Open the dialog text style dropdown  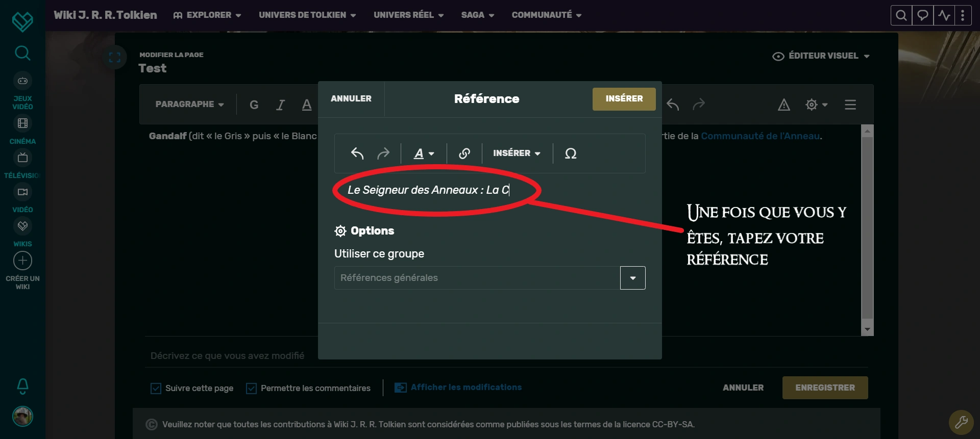click(424, 153)
